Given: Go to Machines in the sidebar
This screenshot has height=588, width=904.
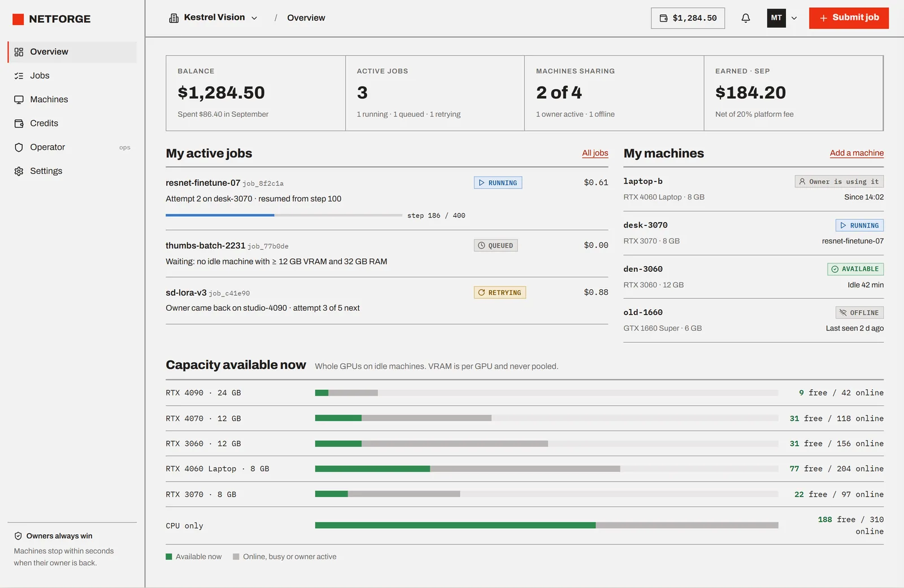Looking at the screenshot, I should pyautogui.click(x=72, y=99).
